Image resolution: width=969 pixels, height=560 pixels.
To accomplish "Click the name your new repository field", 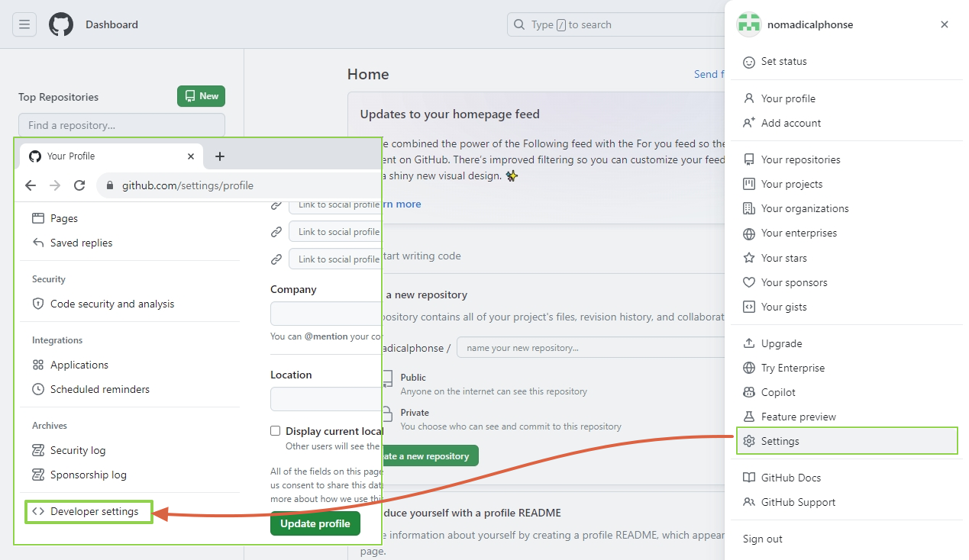I will pos(590,348).
